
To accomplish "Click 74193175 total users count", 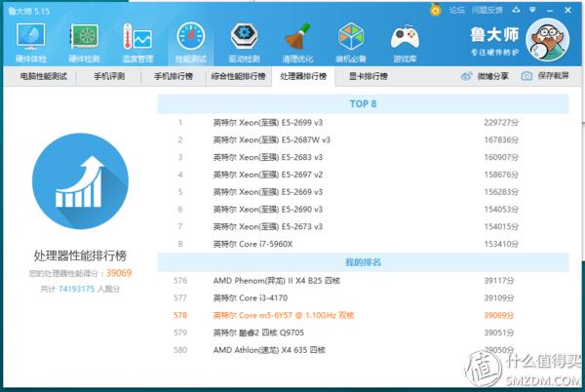I will click(76, 289).
